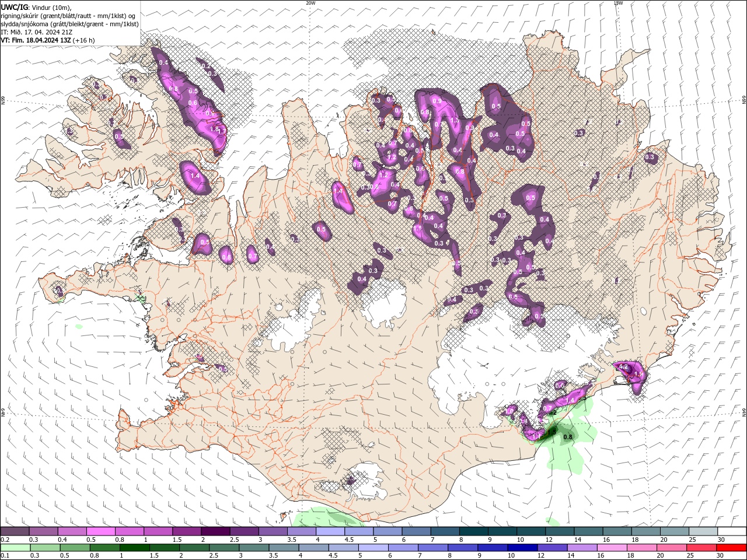Click the 25–30 coral red rain-scale swatch
This screenshot has width=747, height=560.
(701, 548)
